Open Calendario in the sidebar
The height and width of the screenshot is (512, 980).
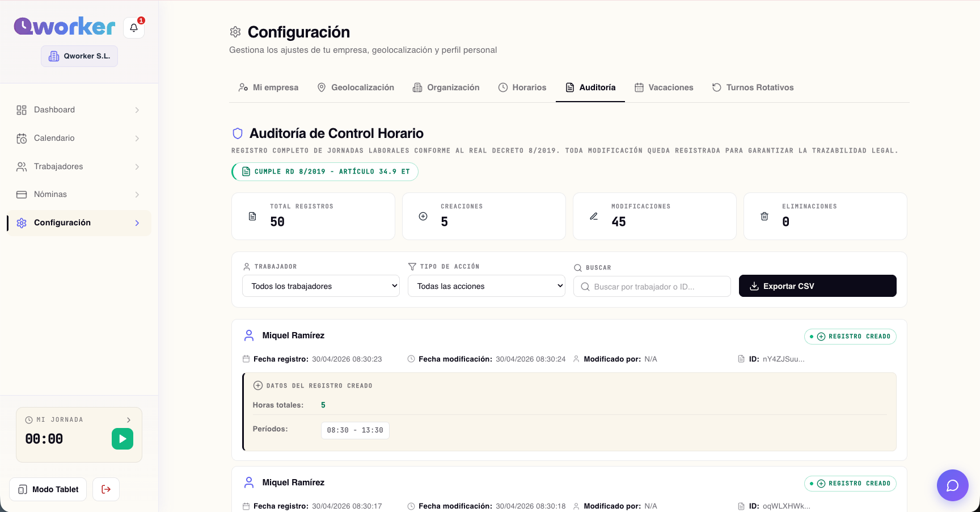pos(78,138)
